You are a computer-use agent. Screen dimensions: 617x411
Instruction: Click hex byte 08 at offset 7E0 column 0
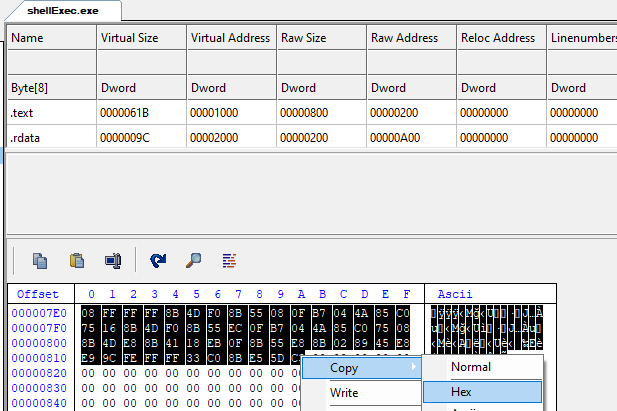pos(88,313)
